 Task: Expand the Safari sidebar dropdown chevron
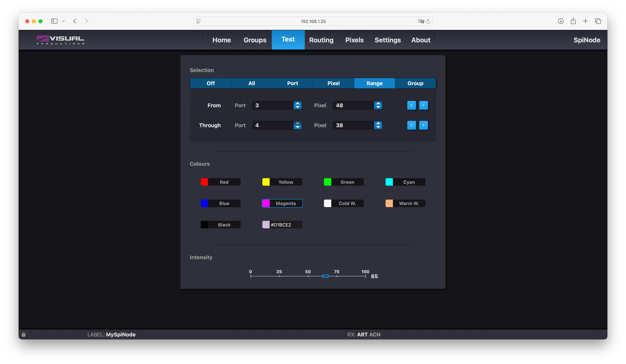[63, 21]
